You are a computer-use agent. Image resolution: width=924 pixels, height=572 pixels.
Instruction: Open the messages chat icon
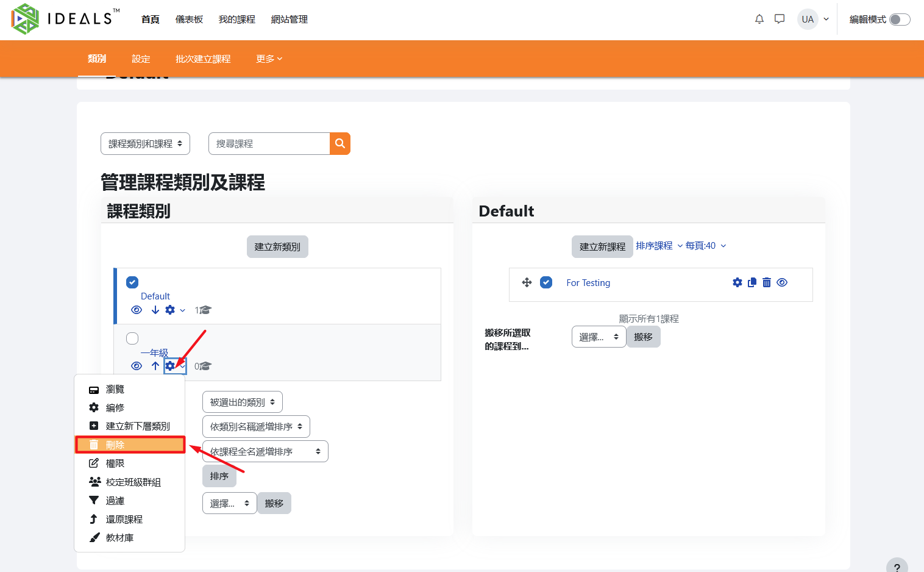[x=780, y=19]
